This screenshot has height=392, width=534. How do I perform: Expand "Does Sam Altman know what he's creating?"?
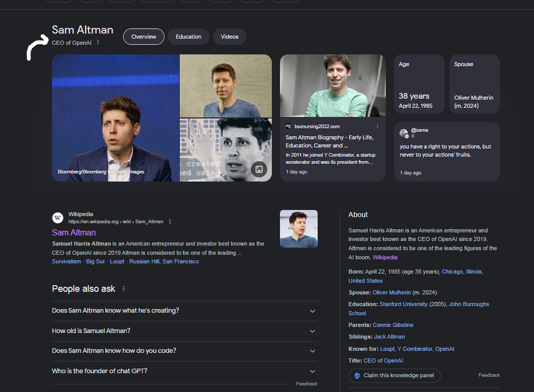[185, 311]
